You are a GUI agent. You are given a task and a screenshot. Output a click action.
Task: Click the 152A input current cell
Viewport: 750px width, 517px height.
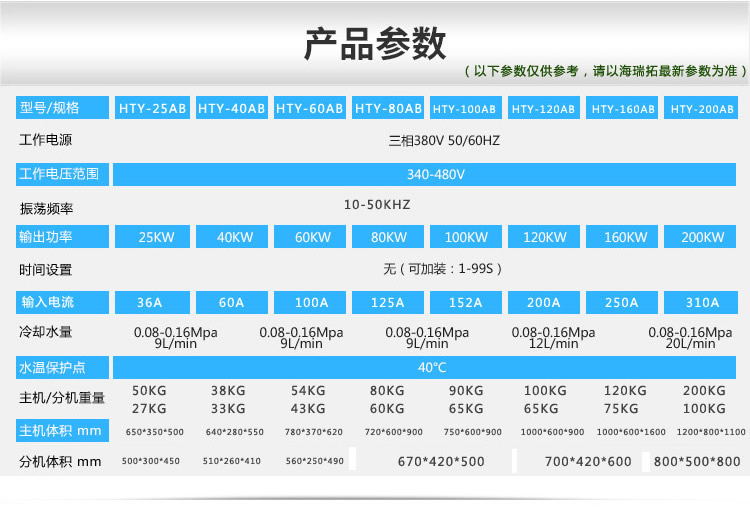(x=466, y=302)
